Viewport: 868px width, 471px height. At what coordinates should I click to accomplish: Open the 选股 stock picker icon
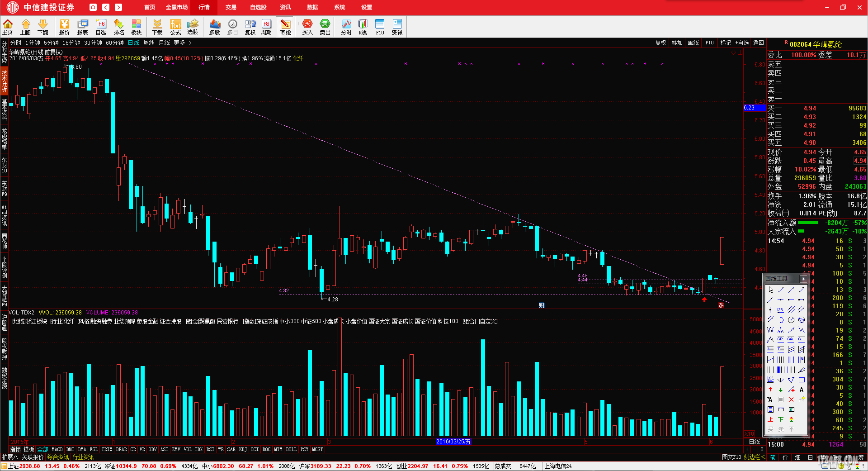[x=193, y=27]
